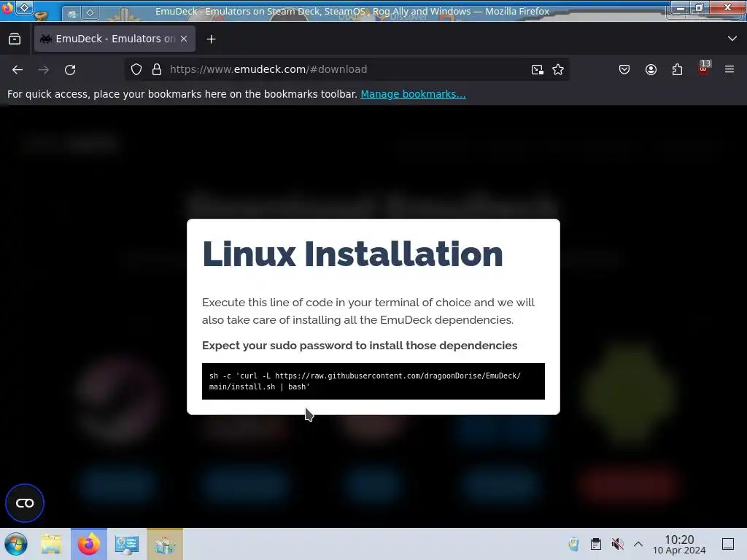Click the install command code block
Viewport: 747px width, 560px height.
[373, 381]
